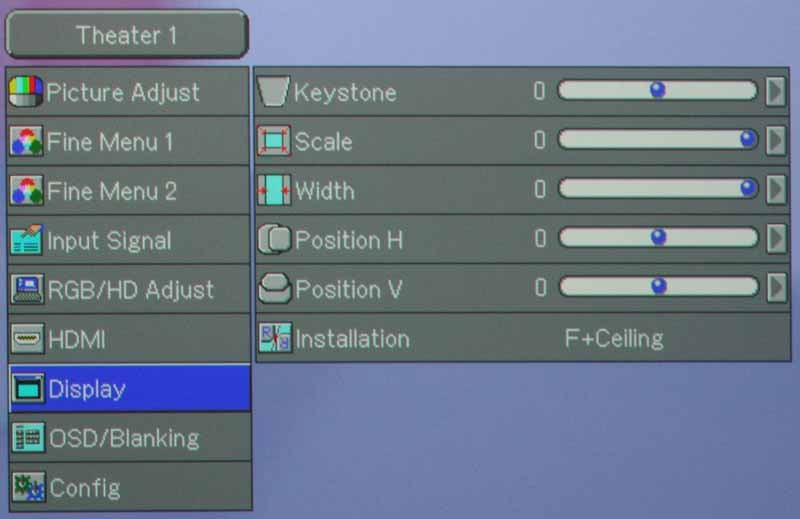Click the Position V icon
The image size is (800, 519).
click(274, 289)
